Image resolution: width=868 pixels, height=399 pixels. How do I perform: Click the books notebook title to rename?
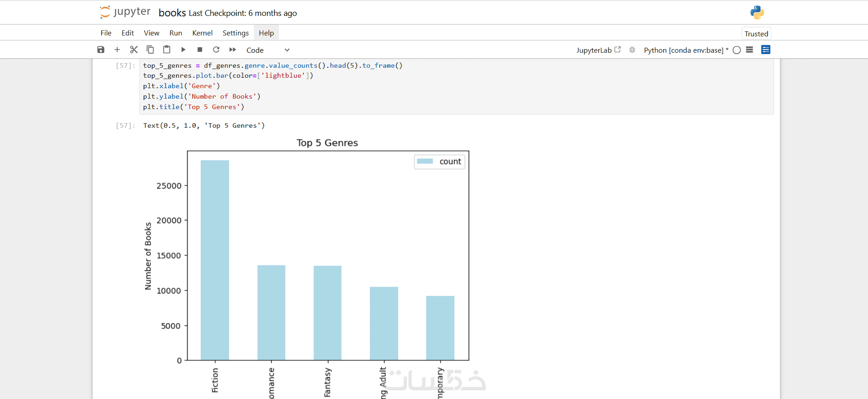(172, 13)
